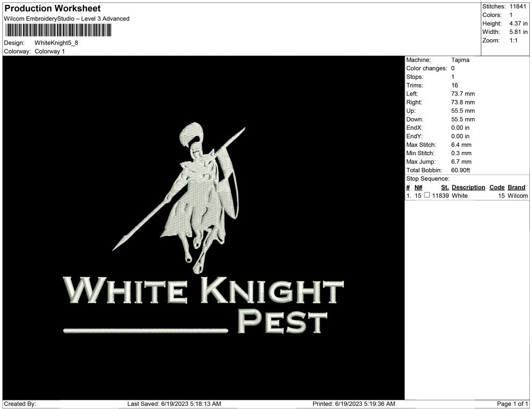Click stitch count '11839' in stop sequence

click(x=441, y=195)
